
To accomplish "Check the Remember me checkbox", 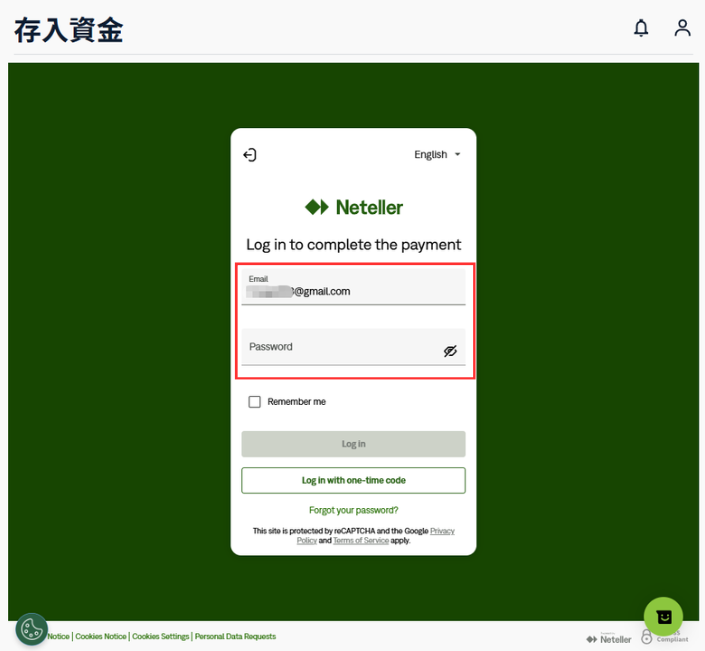I will (254, 401).
